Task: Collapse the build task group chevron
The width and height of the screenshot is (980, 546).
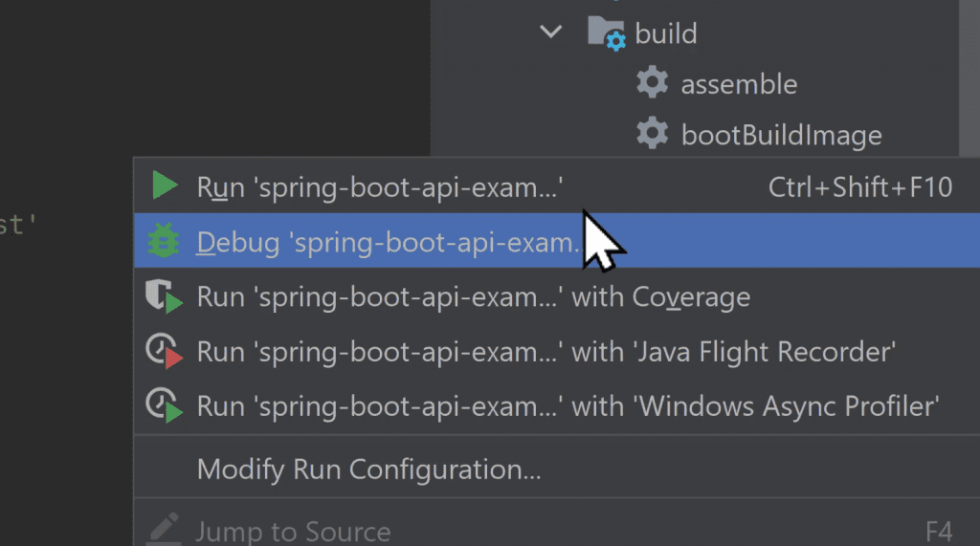Action: click(550, 33)
